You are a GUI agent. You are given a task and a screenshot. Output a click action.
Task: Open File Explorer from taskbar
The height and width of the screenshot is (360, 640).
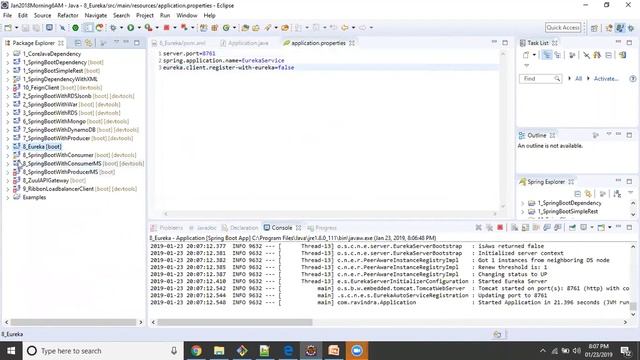coord(219,351)
